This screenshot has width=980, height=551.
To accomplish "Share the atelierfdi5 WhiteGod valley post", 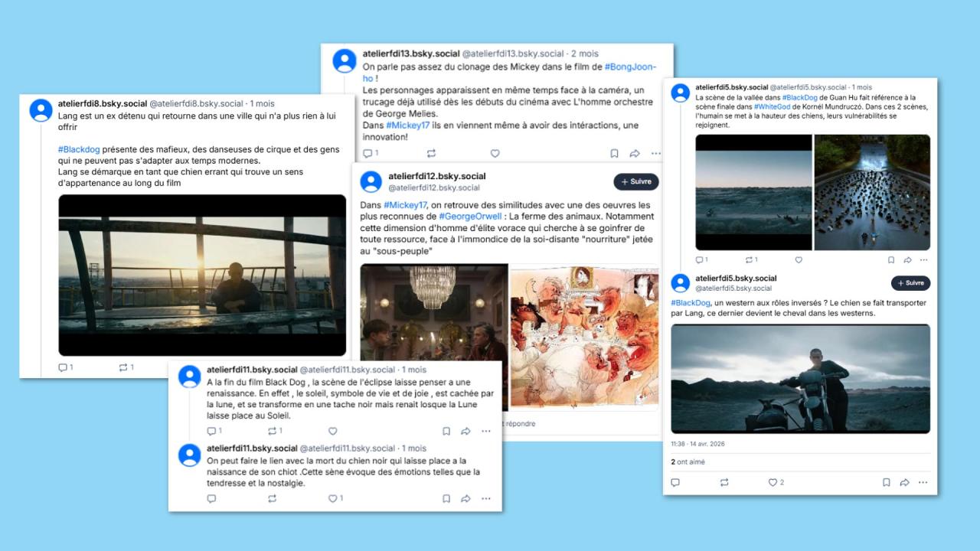I will [x=907, y=259].
